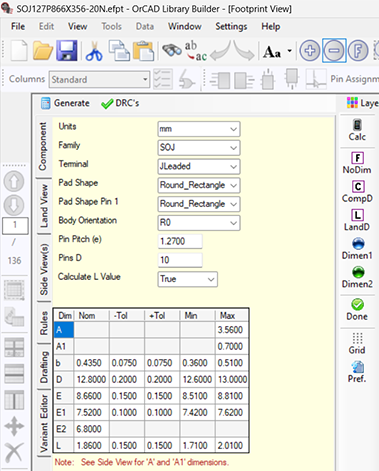Expand the Pad Shape dropdown
Viewport: 379px width, 471px height.
click(199, 185)
